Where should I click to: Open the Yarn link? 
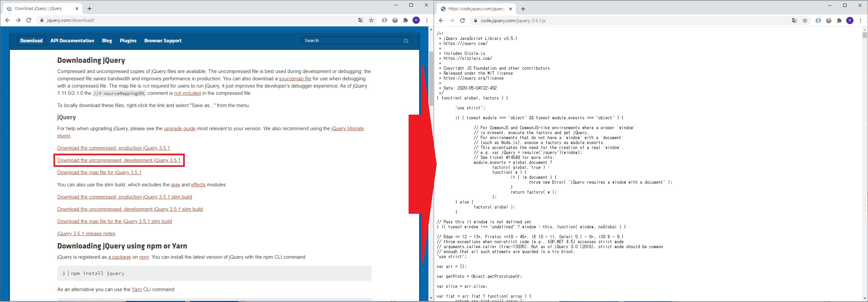(x=137, y=289)
